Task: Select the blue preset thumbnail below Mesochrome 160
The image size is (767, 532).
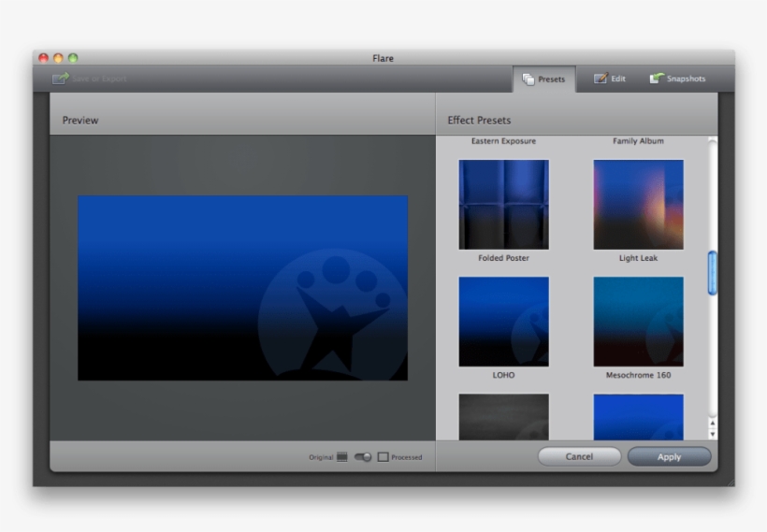Action: click(x=638, y=417)
